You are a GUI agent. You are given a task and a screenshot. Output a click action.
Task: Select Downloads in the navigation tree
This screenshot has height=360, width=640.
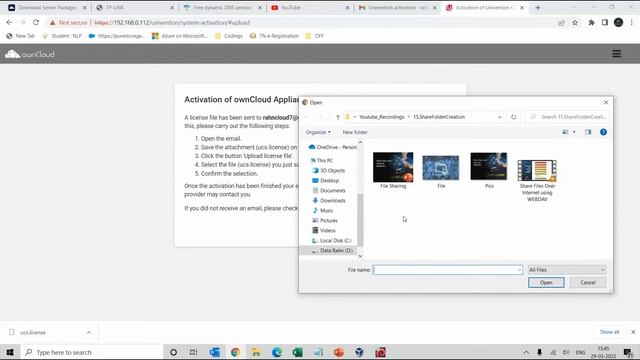pyautogui.click(x=333, y=200)
